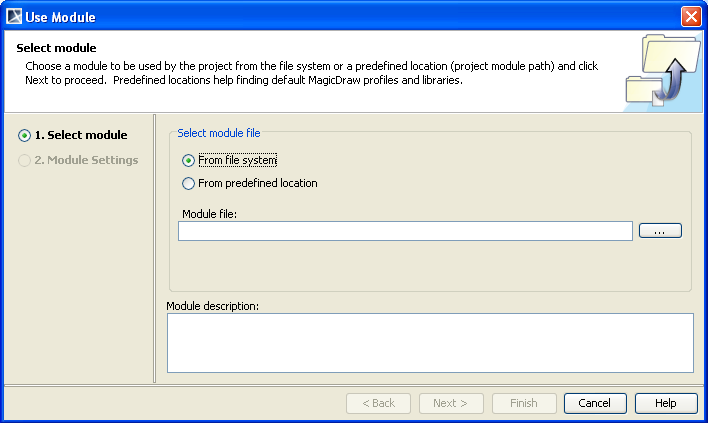Choose From predefined location radio button
The image size is (708, 423).
[189, 183]
